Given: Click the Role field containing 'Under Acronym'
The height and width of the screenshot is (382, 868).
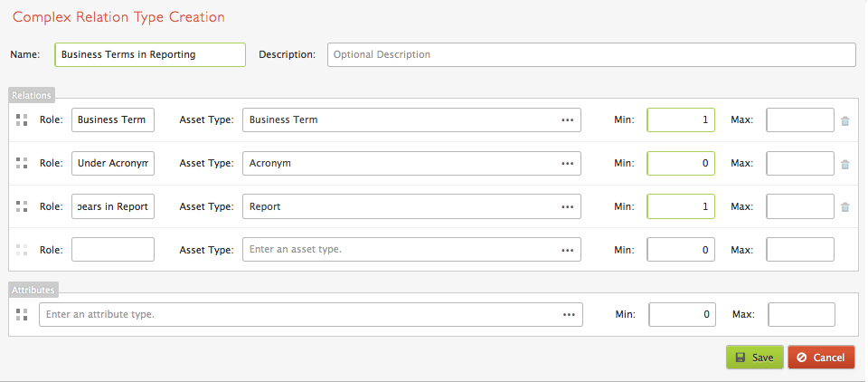Looking at the screenshot, I should point(113,163).
